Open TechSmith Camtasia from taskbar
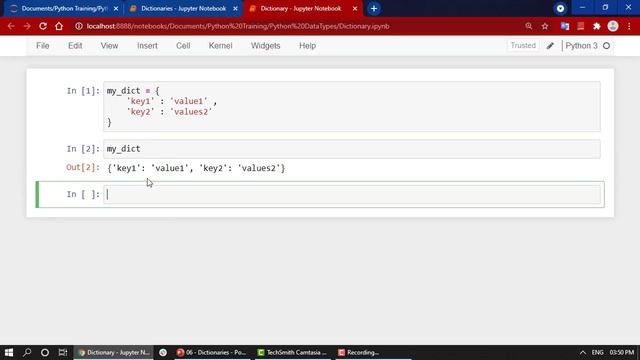 pyautogui.click(x=293, y=352)
